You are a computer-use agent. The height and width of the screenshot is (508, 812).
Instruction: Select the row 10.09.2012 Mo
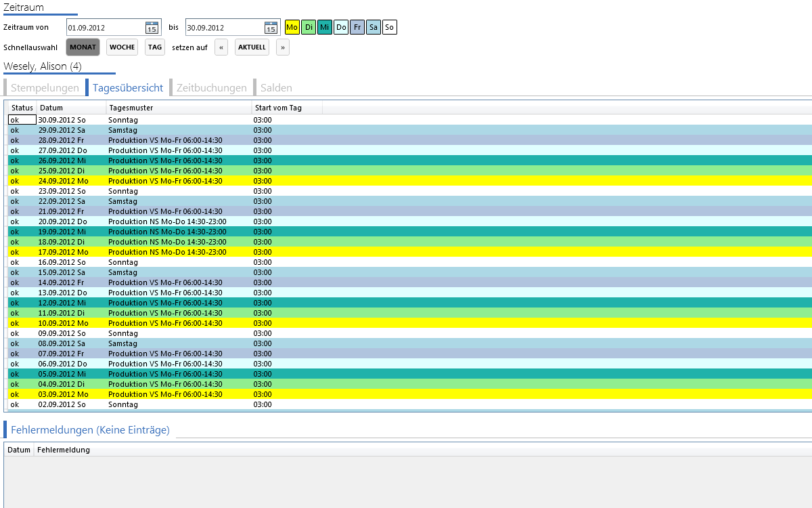[x=410, y=323]
